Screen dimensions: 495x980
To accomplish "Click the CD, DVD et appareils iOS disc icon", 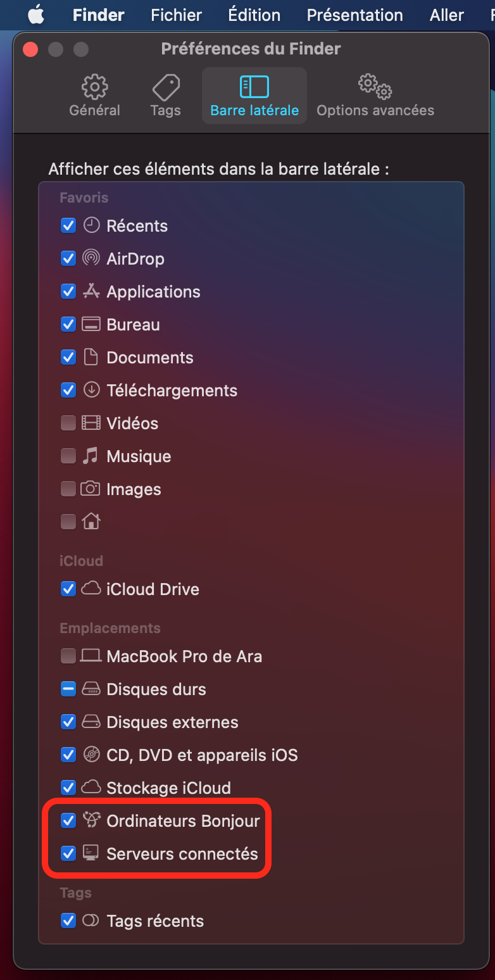I will click(92, 755).
